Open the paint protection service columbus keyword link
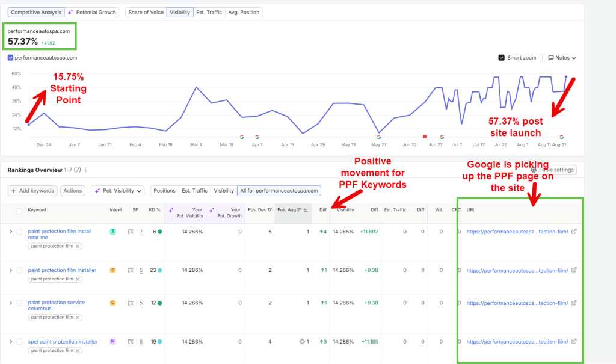The height and width of the screenshot is (364, 616). click(56, 306)
